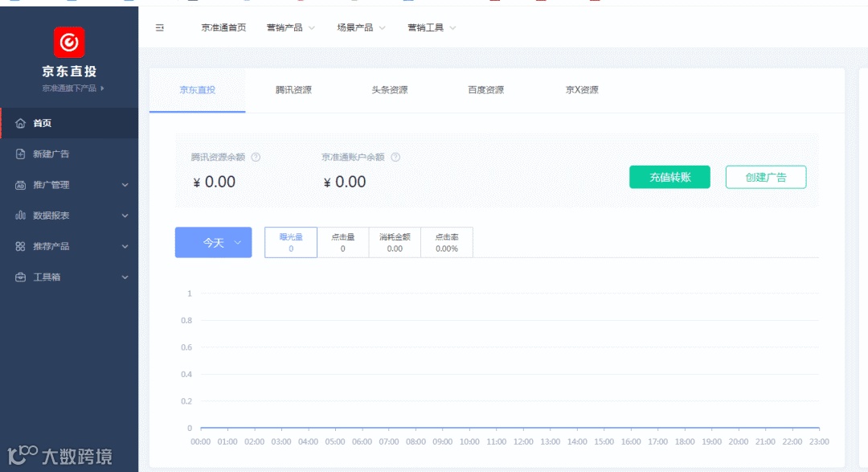This screenshot has width=868, height=472.
Task: Select the 京东直投 tab
Action: click(198, 90)
